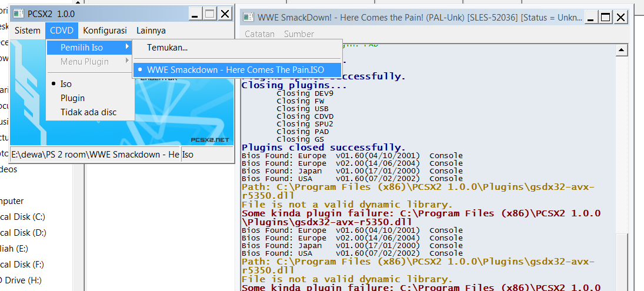Viewport: 644px width, 291px height.
Task: Click 'Plugins closed successfully.' log line
Action: (x=324, y=148)
